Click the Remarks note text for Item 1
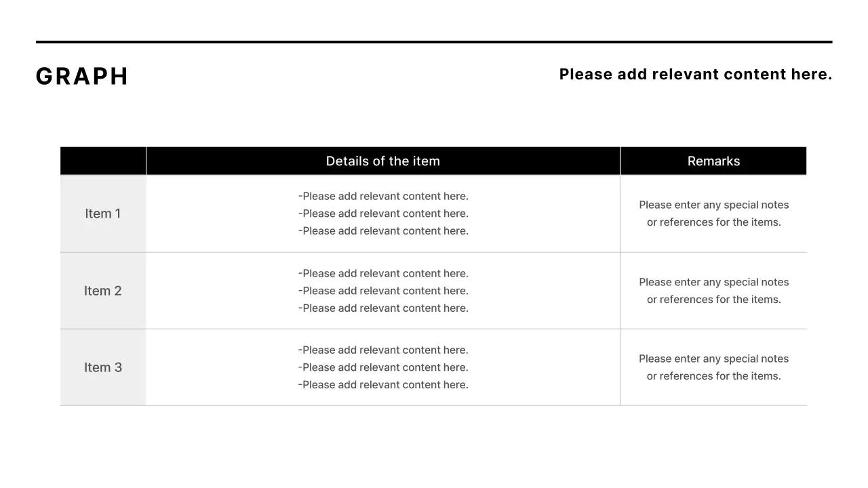 (713, 213)
